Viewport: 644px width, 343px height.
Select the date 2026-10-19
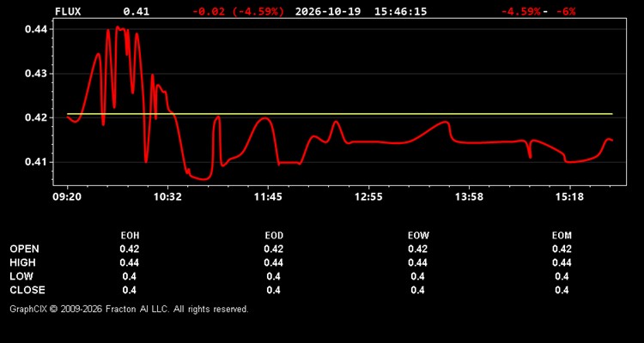tap(328, 11)
